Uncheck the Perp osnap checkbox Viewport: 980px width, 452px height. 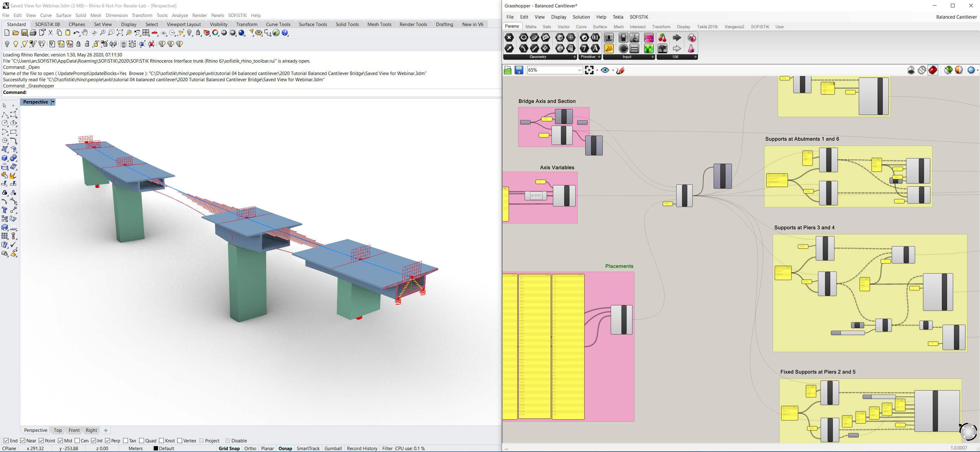click(x=108, y=441)
